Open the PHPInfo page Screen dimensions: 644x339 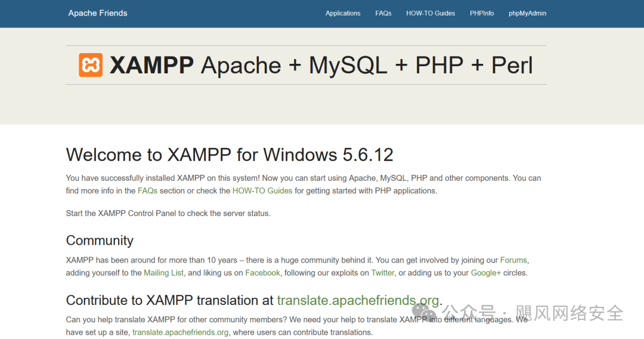tap(482, 13)
